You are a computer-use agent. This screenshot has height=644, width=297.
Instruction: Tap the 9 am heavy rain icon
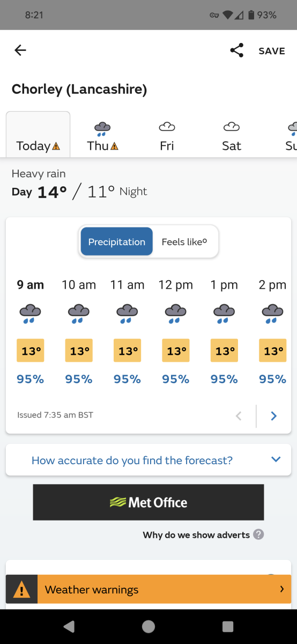point(30,312)
